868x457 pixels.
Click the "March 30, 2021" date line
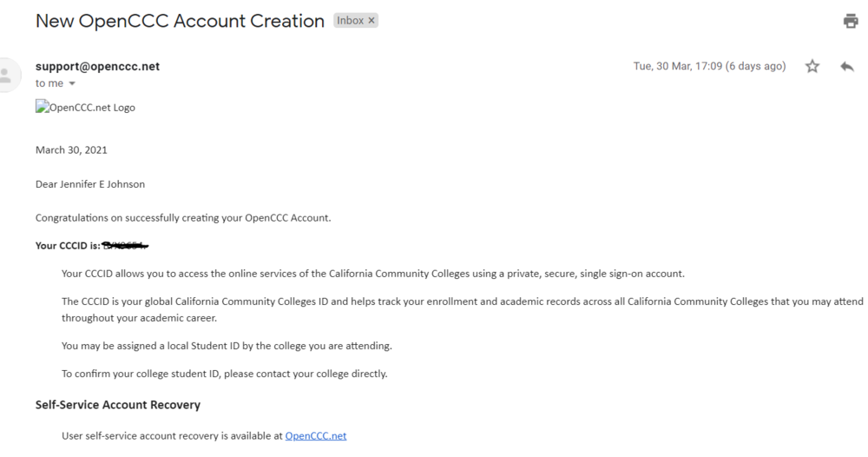pyautogui.click(x=71, y=149)
